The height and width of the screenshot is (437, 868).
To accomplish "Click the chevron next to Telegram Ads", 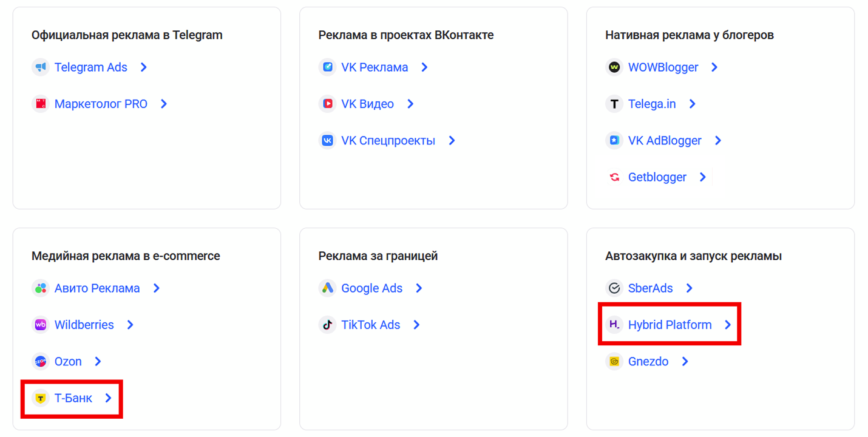I will click(144, 67).
